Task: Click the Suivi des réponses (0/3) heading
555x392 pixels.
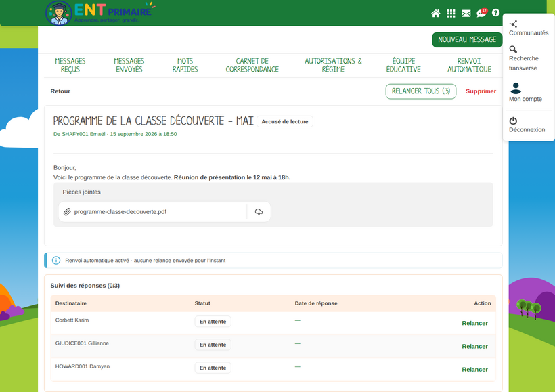Action: pyautogui.click(x=85, y=286)
